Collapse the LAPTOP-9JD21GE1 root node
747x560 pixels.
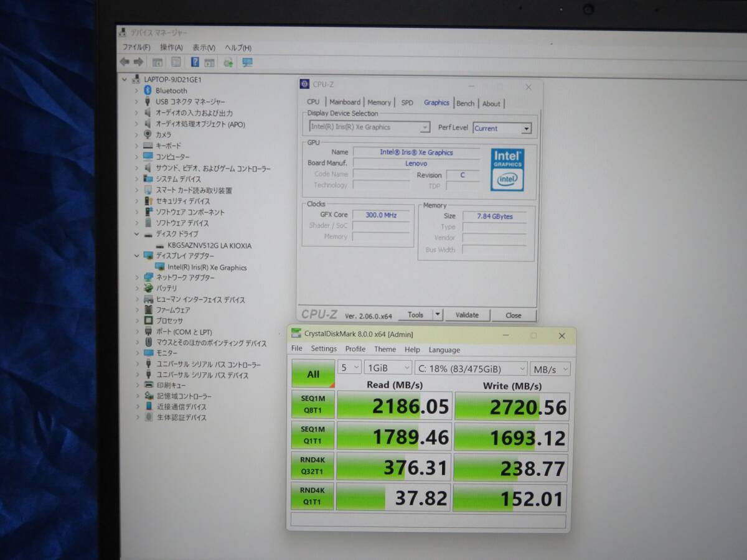point(125,79)
